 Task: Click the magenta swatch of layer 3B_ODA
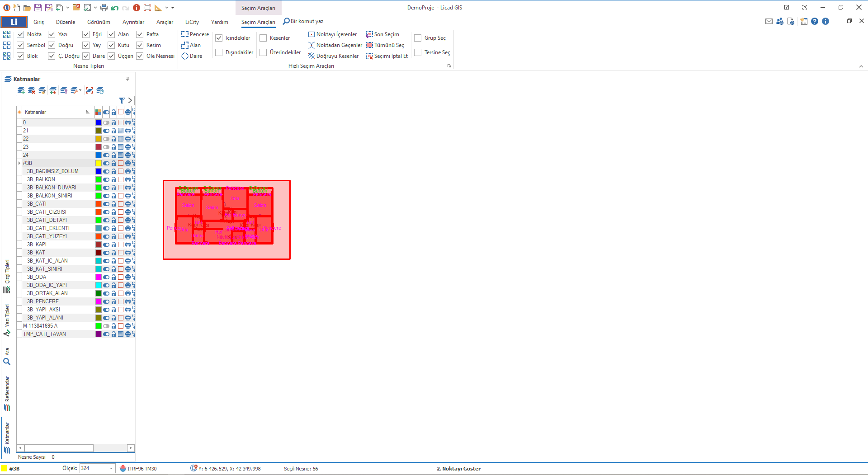(x=99, y=277)
